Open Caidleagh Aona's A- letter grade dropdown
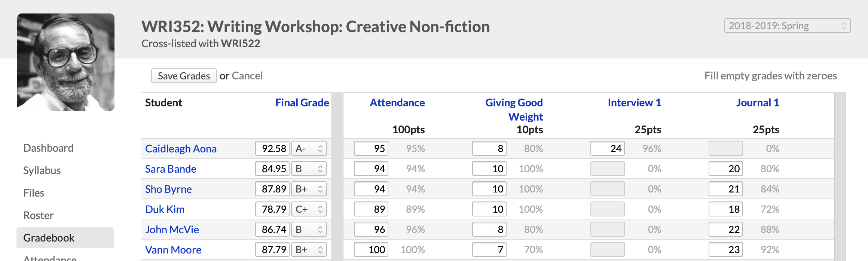The height and width of the screenshot is (261, 868). point(309,149)
